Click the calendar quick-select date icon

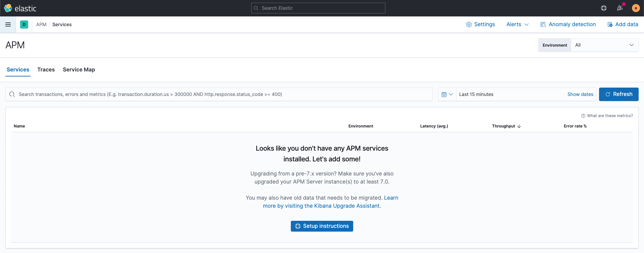click(x=444, y=94)
